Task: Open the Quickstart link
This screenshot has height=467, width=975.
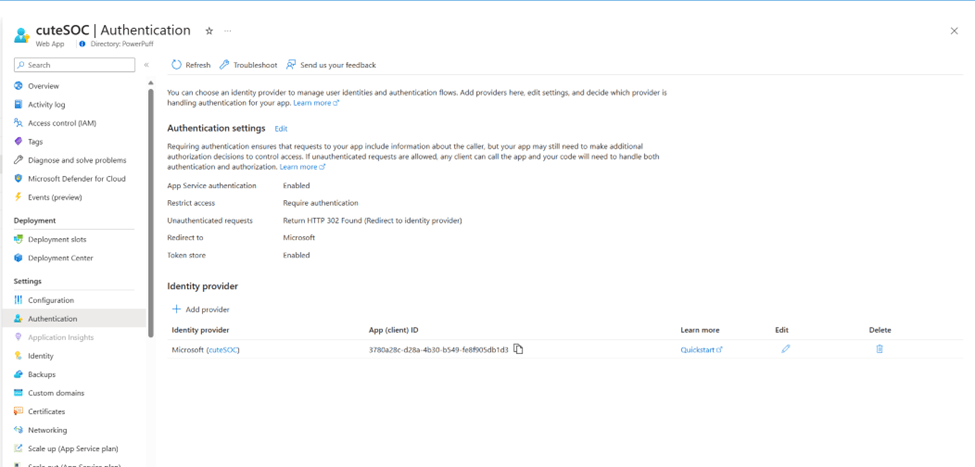Action: pos(701,350)
